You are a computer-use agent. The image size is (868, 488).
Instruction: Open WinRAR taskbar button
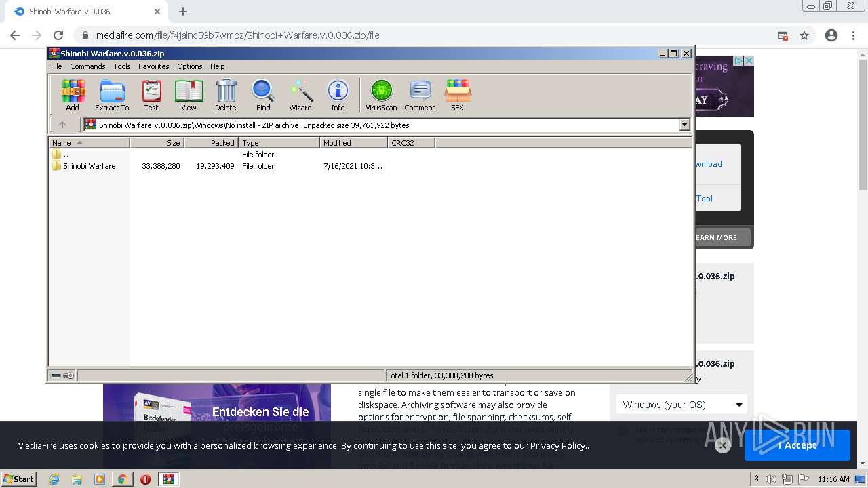click(168, 479)
